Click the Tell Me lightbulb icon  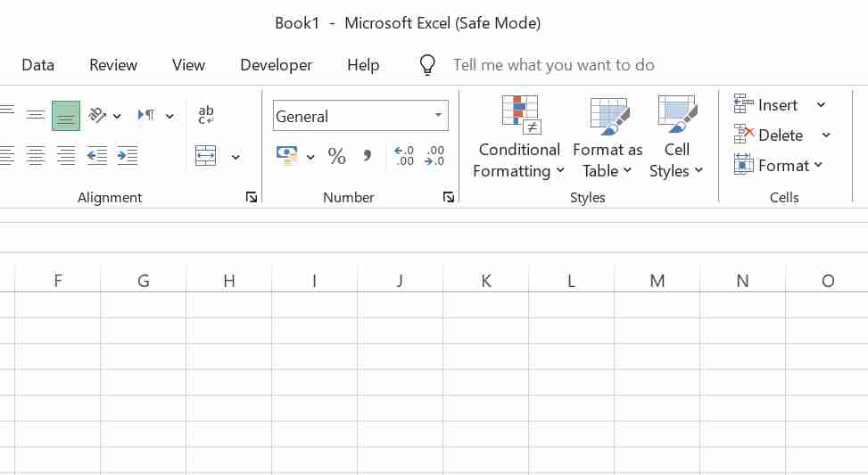coord(427,65)
